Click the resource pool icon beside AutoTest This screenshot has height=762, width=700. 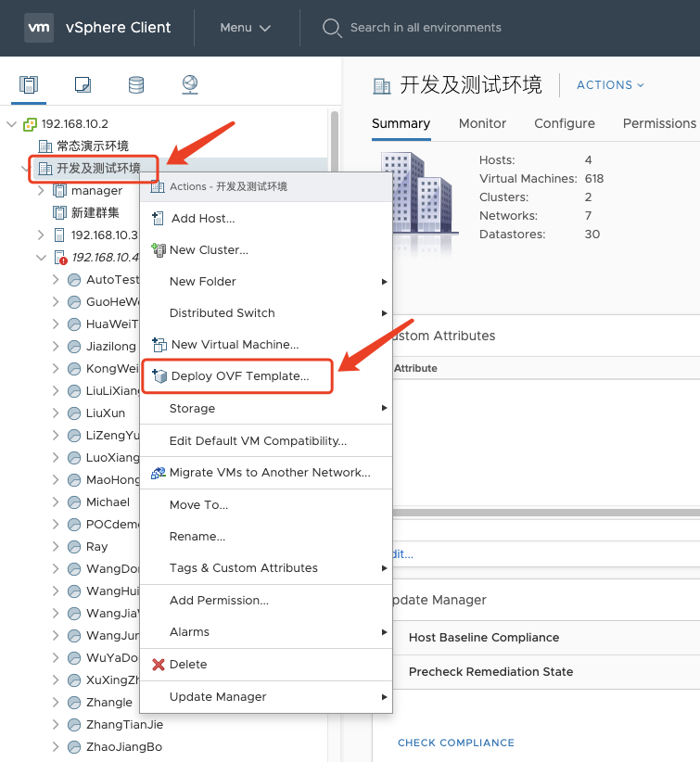click(74, 280)
